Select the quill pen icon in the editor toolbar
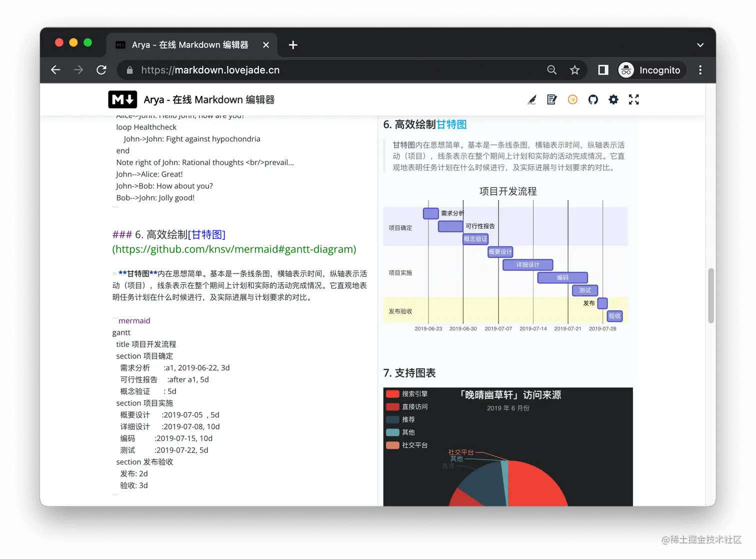The width and height of the screenshot is (756, 559). click(531, 99)
